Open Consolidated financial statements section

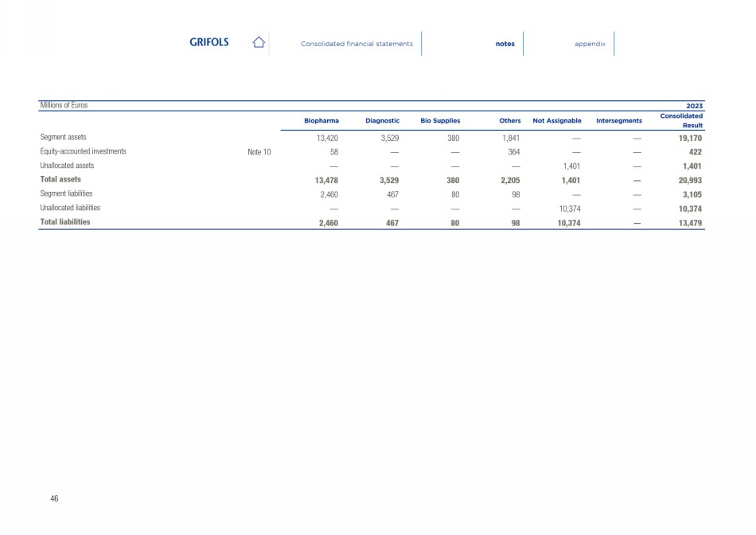click(357, 44)
